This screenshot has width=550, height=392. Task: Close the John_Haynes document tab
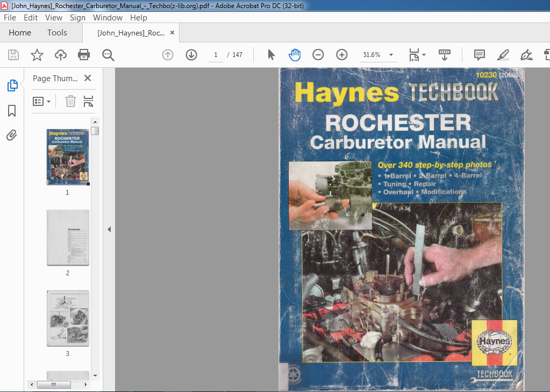point(172,33)
